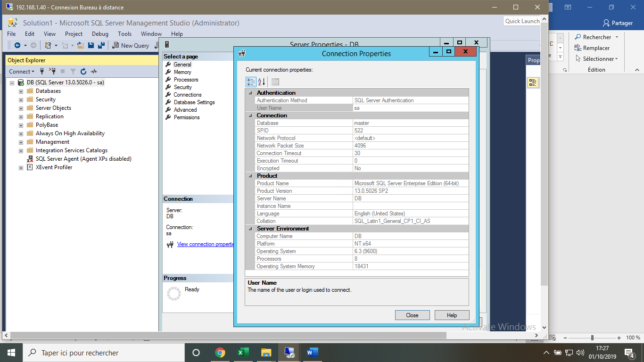Sort connection properties alphabetically

click(262, 82)
